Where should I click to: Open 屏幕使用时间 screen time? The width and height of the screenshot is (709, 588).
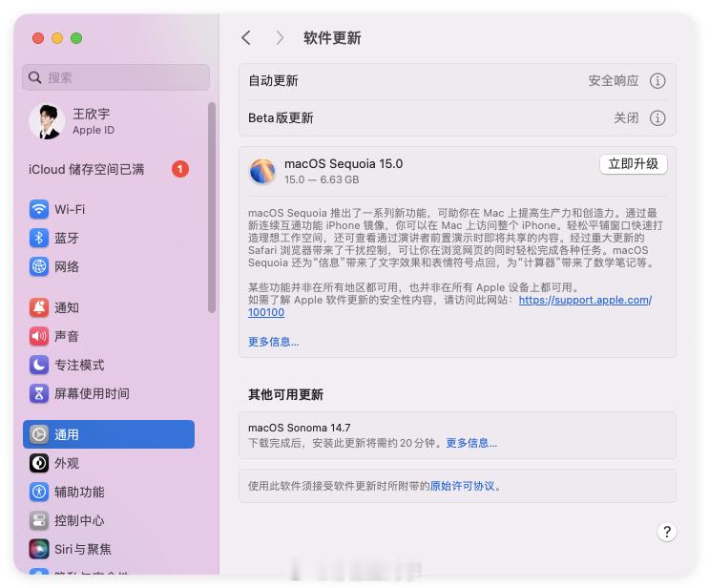(x=109, y=393)
